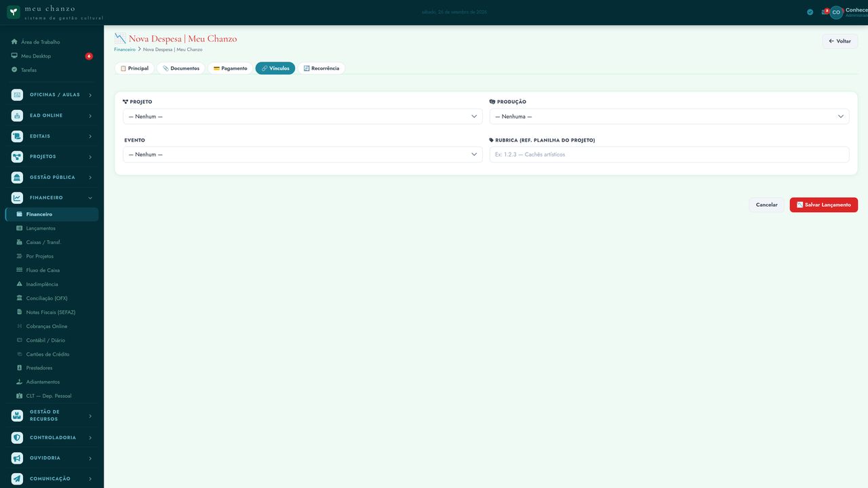Open Por Projetos menu item

point(52,256)
